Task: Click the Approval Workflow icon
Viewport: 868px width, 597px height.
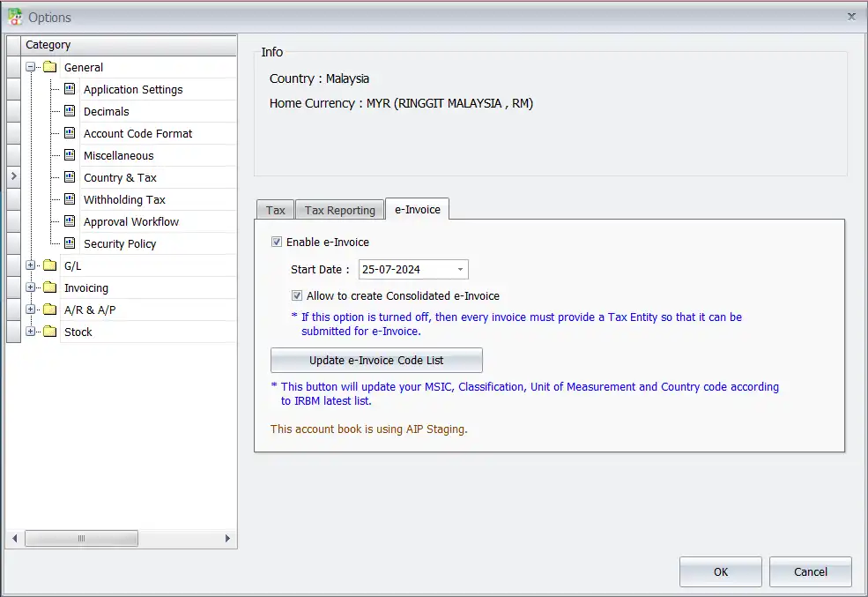Action: click(70, 221)
